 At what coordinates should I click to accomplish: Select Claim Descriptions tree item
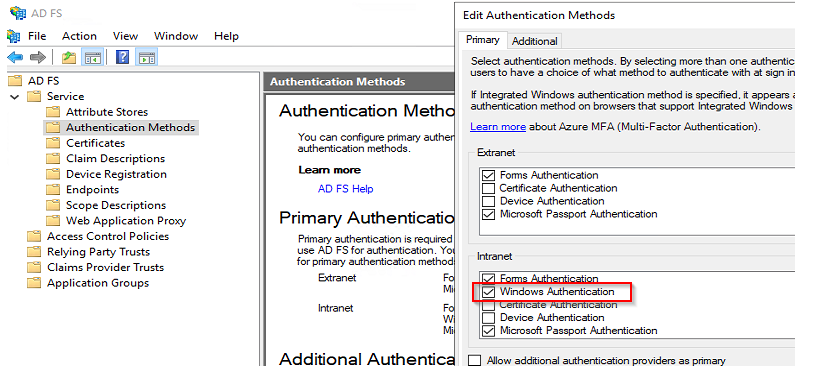pos(115,159)
